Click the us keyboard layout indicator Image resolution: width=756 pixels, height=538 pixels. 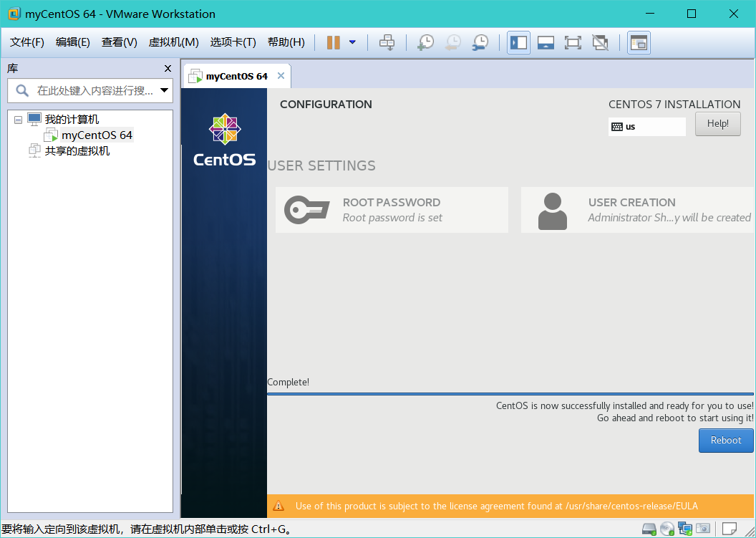(646, 126)
